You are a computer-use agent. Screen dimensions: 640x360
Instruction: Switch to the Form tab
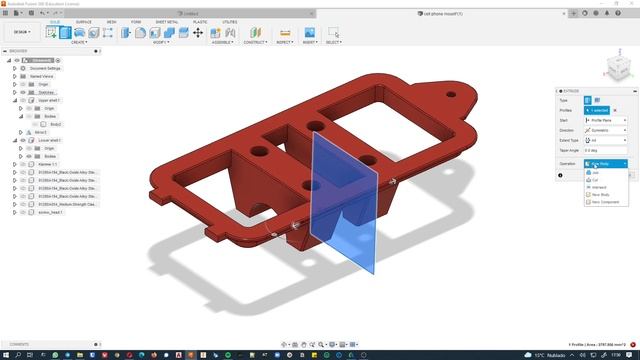tap(136, 22)
